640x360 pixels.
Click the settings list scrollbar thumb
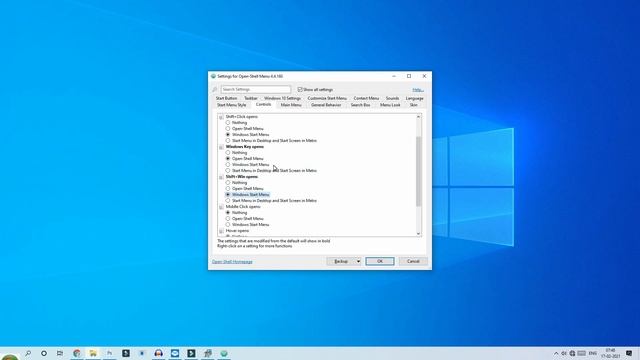(418, 171)
